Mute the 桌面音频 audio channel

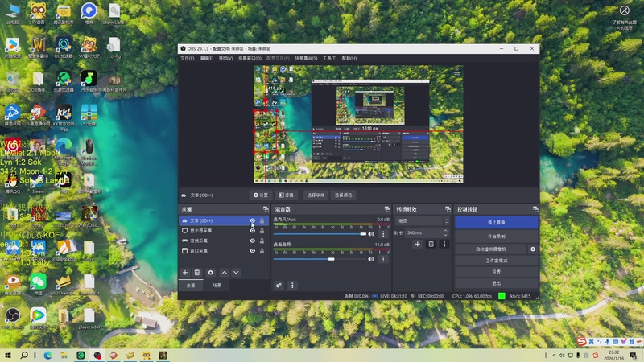371,259
